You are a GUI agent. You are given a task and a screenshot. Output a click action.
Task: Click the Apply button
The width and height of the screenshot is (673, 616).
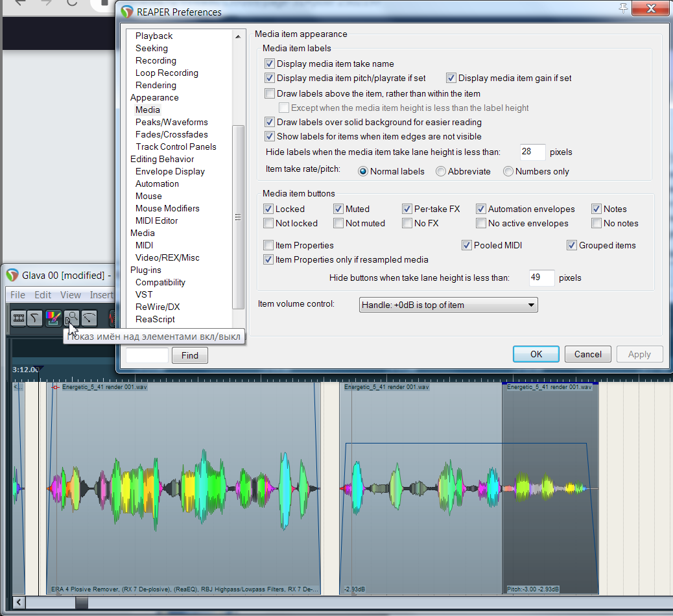click(639, 354)
